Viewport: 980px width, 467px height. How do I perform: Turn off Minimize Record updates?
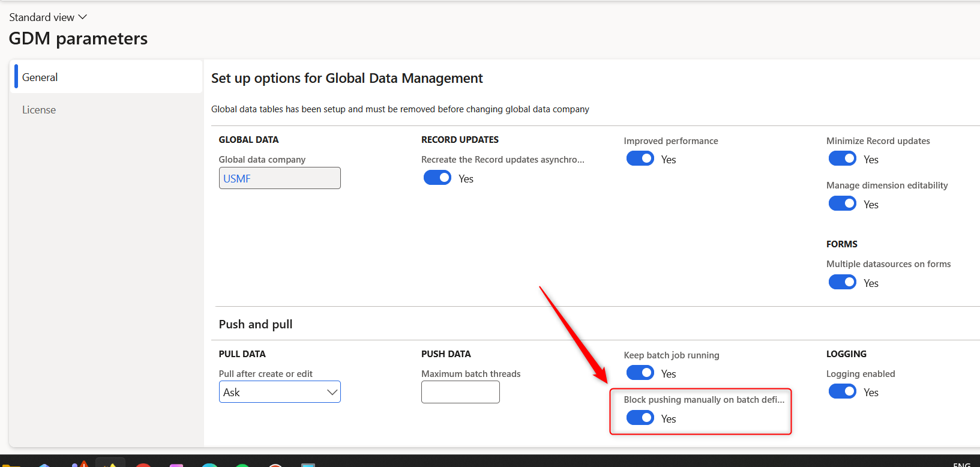coord(842,159)
